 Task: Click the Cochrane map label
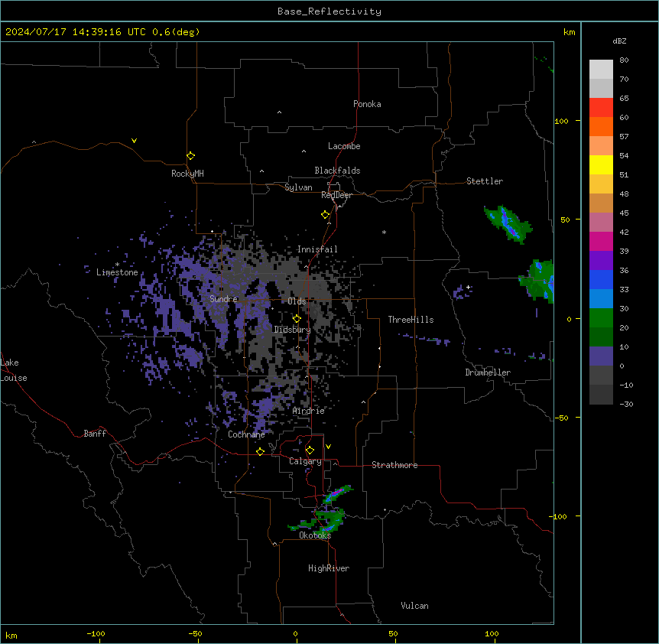246,434
